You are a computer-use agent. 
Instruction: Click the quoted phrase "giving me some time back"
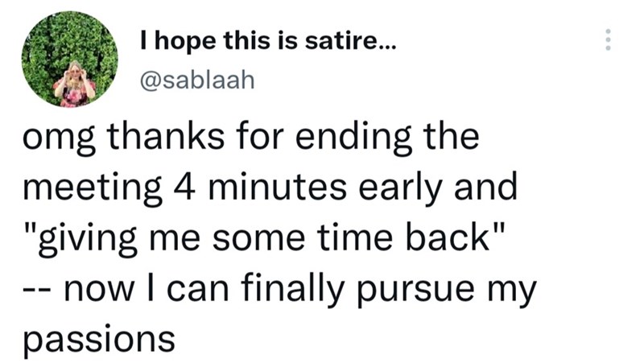[x=263, y=239]
